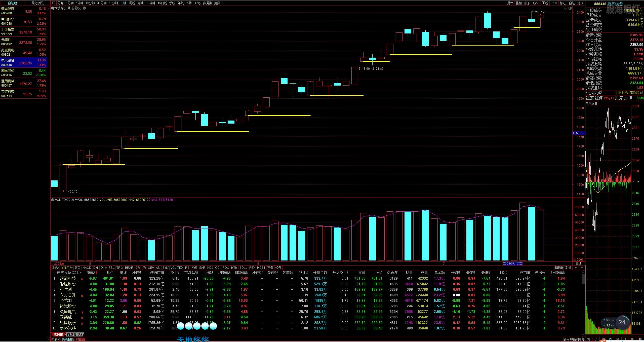This screenshot has height=342, width=644.
Task: Open the 财富圈 tab
Action: (80, 339)
